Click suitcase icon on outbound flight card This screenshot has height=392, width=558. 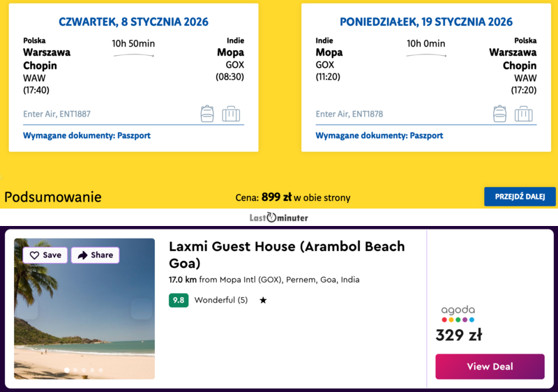[231, 114]
